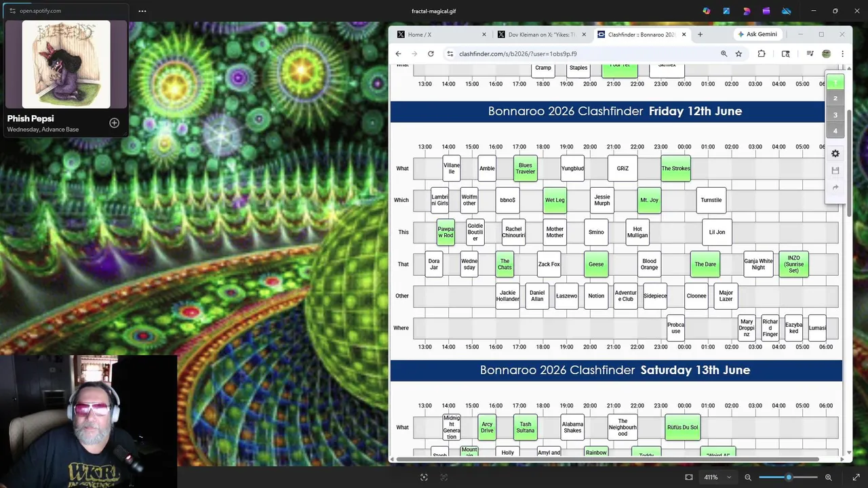Open the Chrome profile avatar
This screenshot has width=868, height=488.
point(826,54)
